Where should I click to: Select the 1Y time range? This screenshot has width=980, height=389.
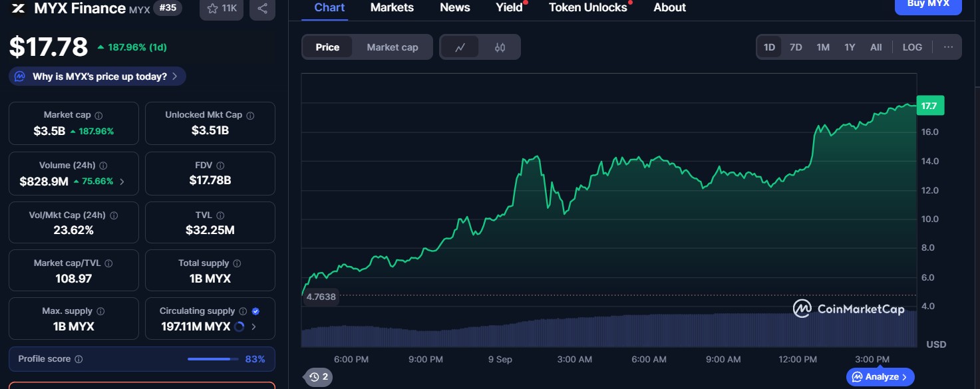[x=850, y=47]
